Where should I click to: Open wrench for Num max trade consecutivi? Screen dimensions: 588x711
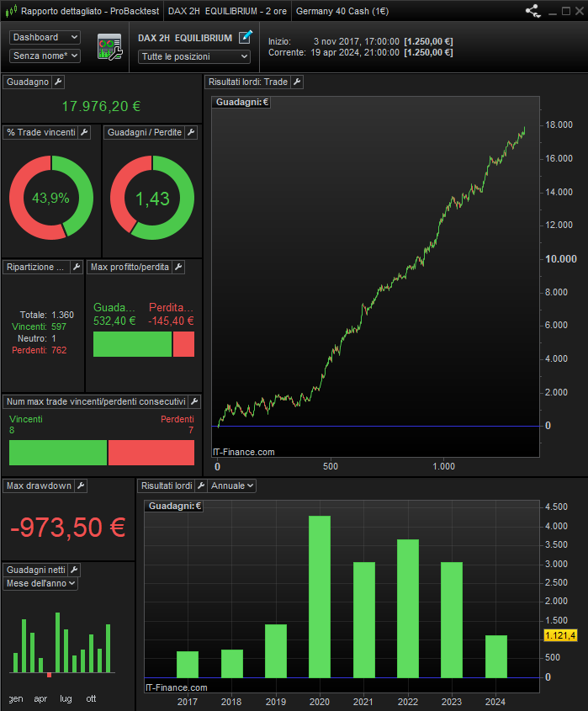pyautogui.click(x=194, y=401)
